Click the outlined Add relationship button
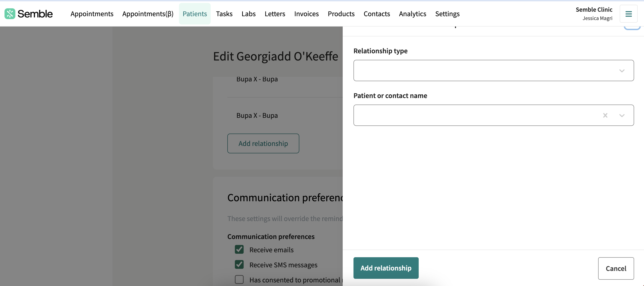The width and height of the screenshot is (644, 286). (x=263, y=143)
